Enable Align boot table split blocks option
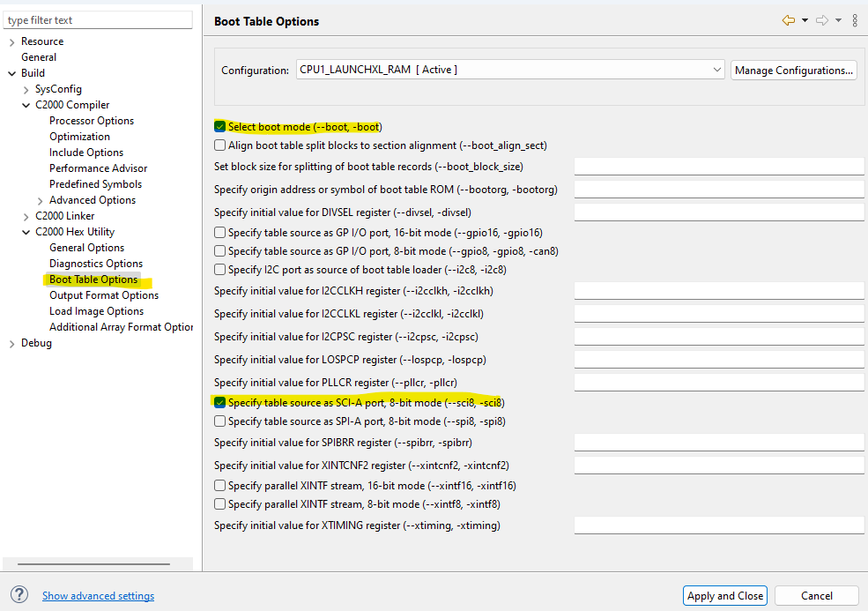Viewport: 868px width, 611px height. (x=219, y=145)
